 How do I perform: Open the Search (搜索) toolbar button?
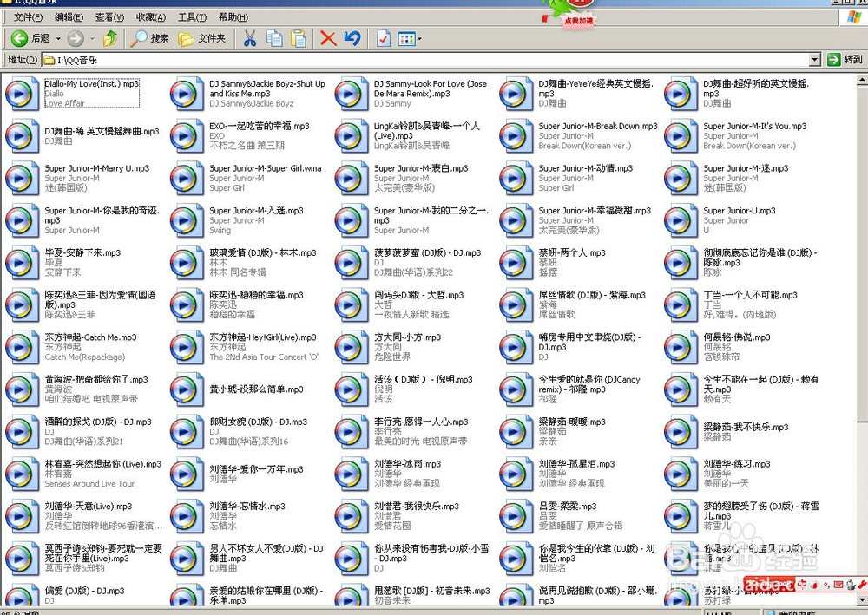[x=149, y=38]
